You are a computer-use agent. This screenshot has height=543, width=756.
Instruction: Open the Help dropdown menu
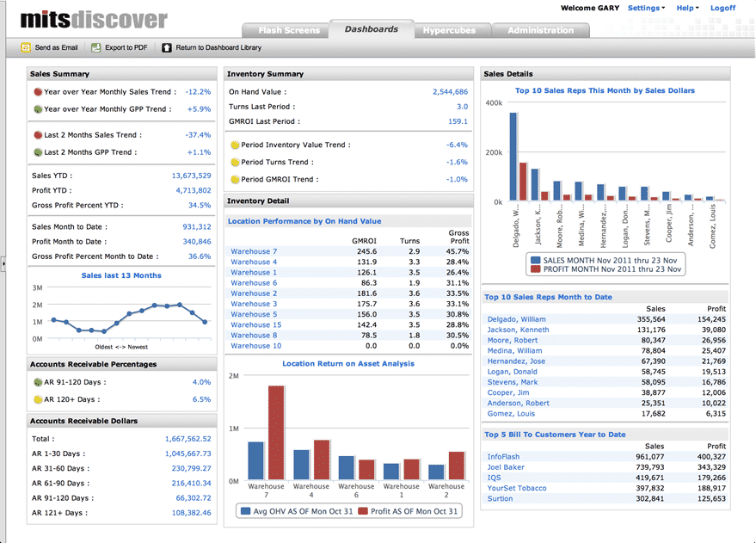coord(687,8)
